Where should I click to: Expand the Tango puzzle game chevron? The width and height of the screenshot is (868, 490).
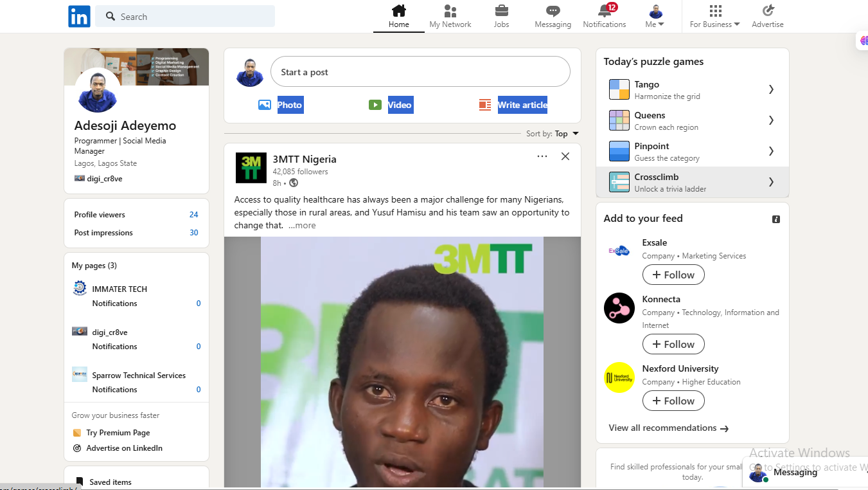pos(771,89)
